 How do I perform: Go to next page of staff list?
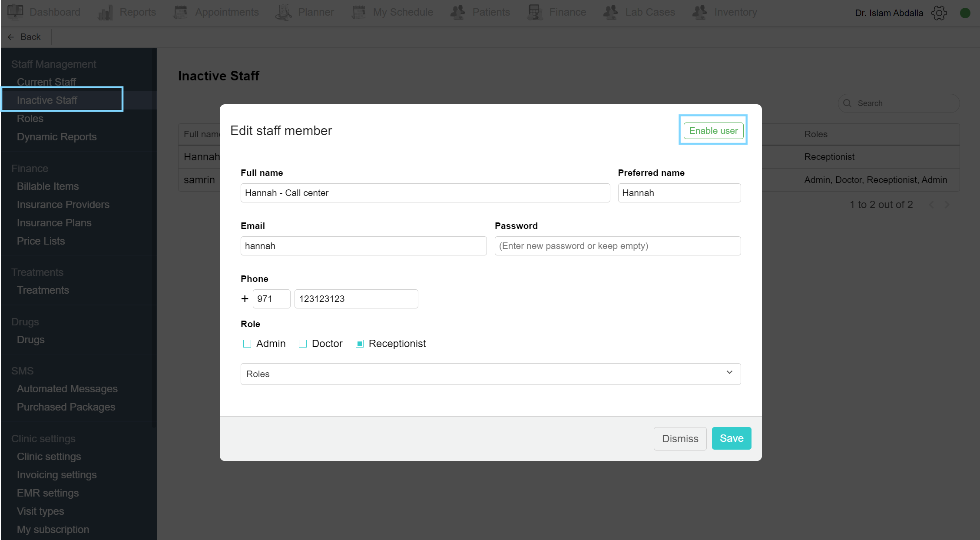click(x=947, y=205)
